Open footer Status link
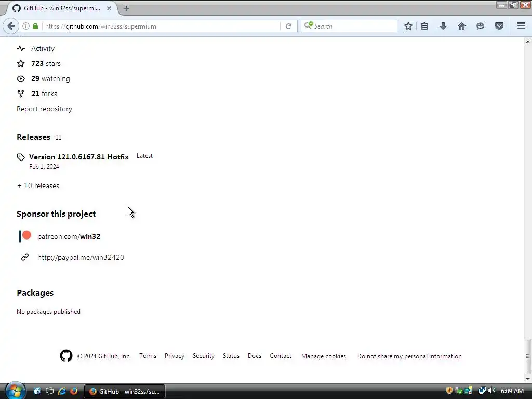The width and height of the screenshot is (532, 399). click(x=231, y=356)
